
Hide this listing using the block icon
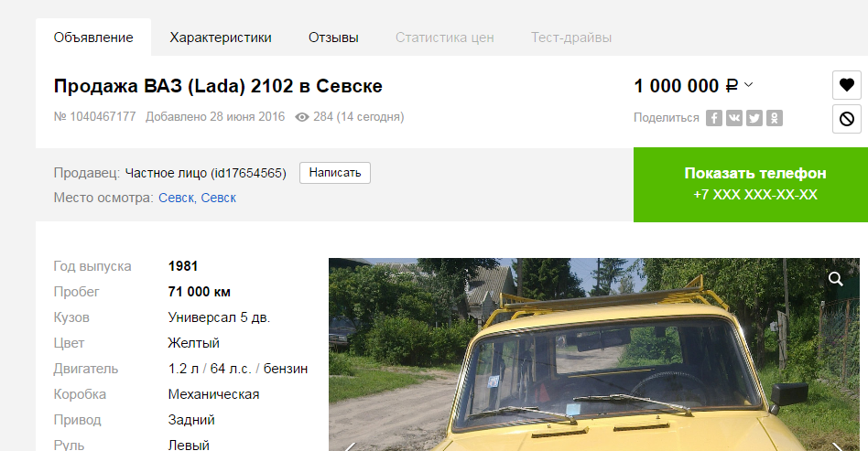point(846,118)
